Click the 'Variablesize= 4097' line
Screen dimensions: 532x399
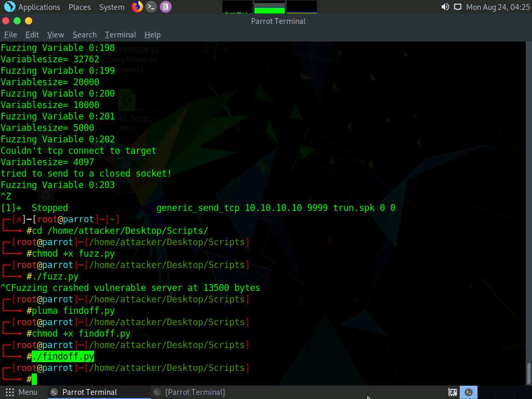(47, 162)
